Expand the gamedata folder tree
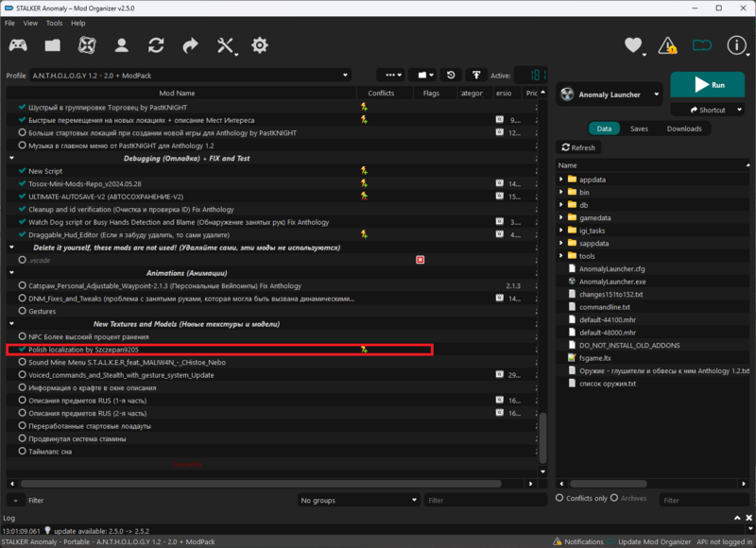The height and width of the screenshot is (548, 756). coord(561,216)
